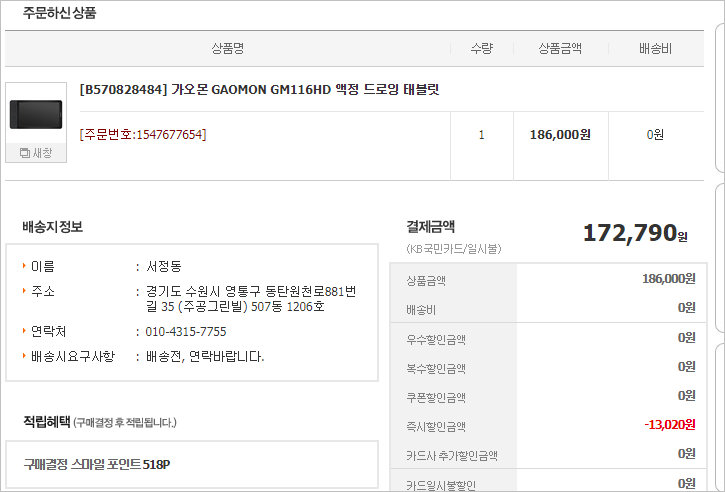725x492 pixels.
Task: Click the phone number 010-4315-7755
Action: coord(186,332)
